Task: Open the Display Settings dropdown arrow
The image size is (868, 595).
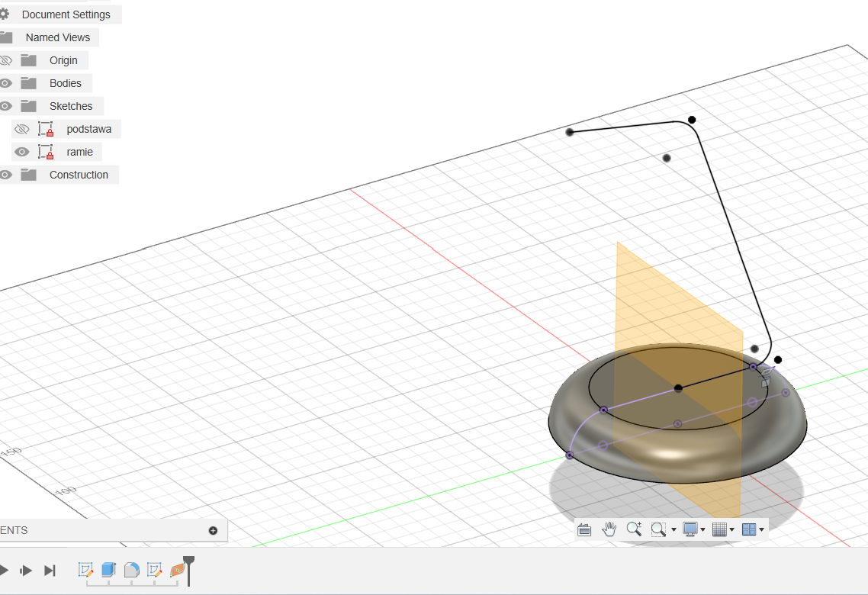Action: (x=703, y=529)
